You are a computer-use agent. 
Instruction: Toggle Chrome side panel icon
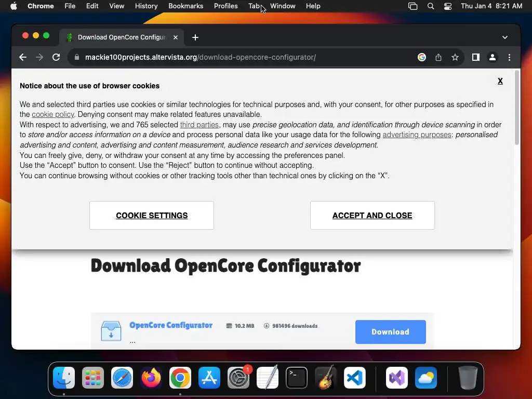476,57
